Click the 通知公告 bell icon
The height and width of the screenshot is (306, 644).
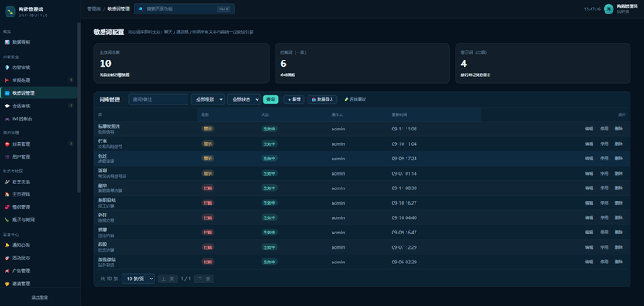tap(6, 246)
